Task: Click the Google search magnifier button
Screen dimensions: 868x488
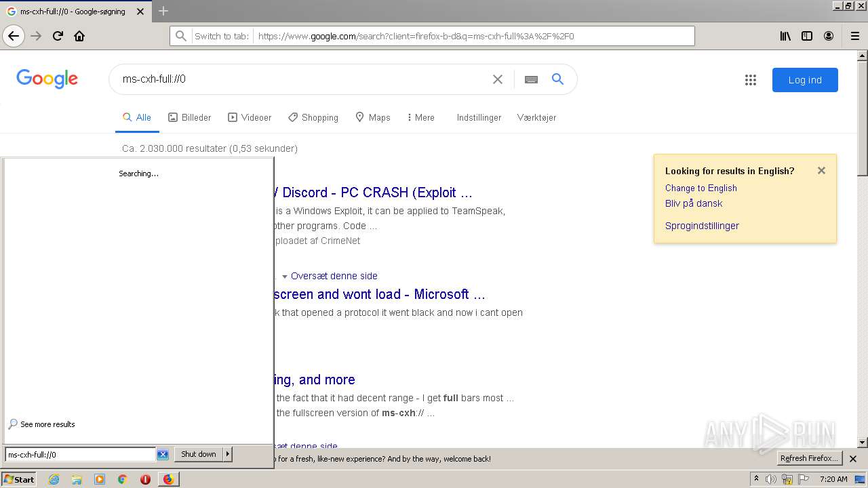Action: point(557,79)
